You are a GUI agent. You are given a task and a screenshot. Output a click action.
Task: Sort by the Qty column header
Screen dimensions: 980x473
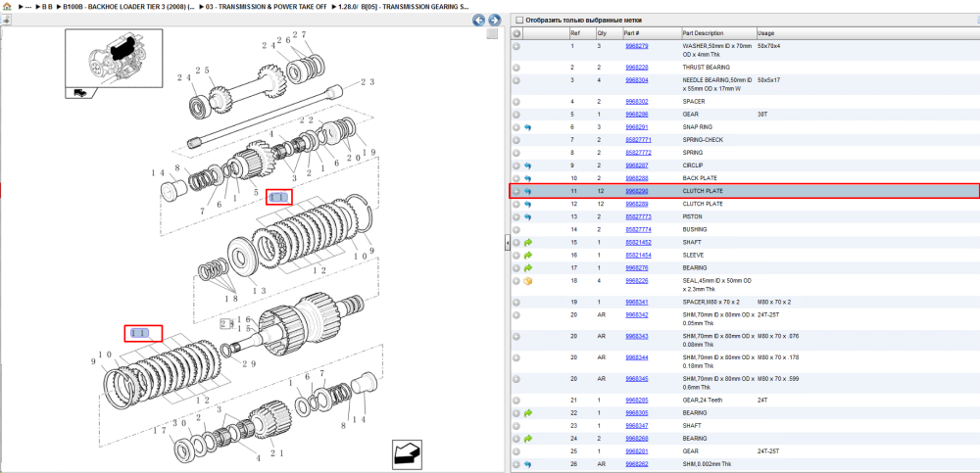(x=602, y=33)
